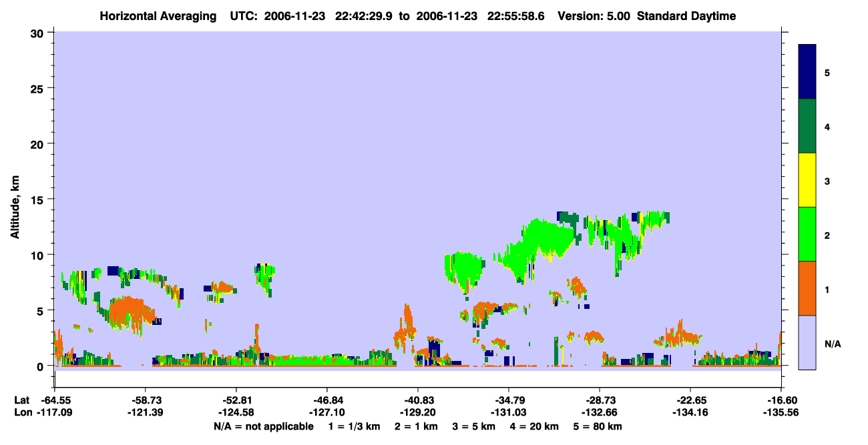The width and height of the screenshot is (868, 445).
Task: Click the '2 = 1 km' legend entry
Action: (416, 426)
